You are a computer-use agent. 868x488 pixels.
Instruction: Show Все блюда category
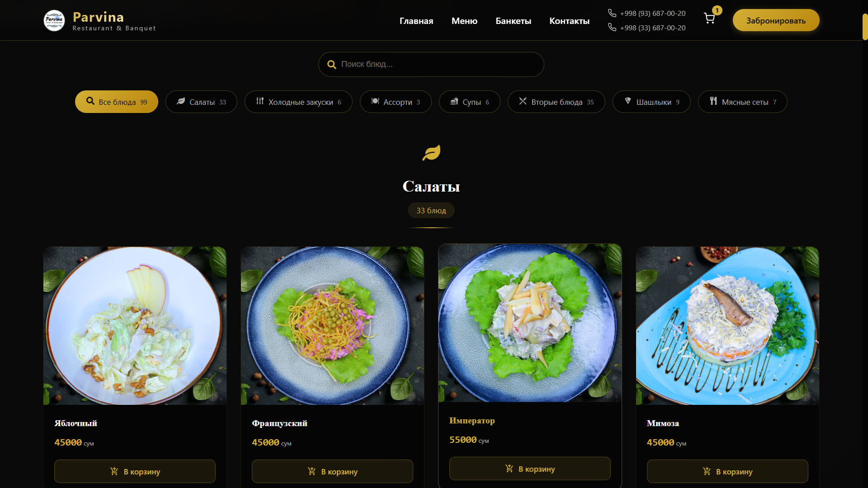[117, 102]
